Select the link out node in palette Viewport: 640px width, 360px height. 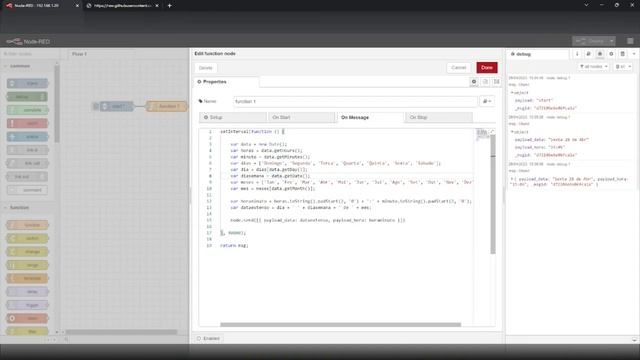(27, 177)
